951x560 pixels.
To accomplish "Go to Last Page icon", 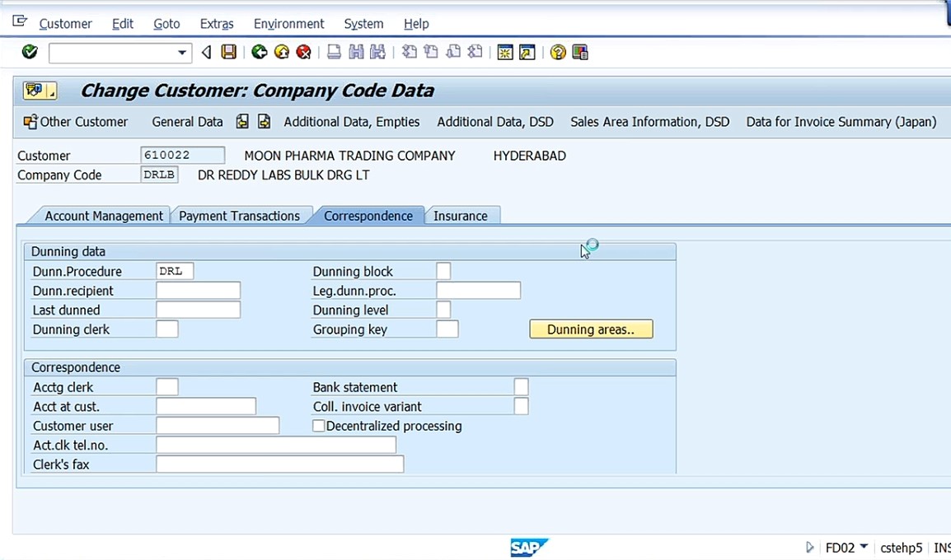I will click(x=475, y=52).
